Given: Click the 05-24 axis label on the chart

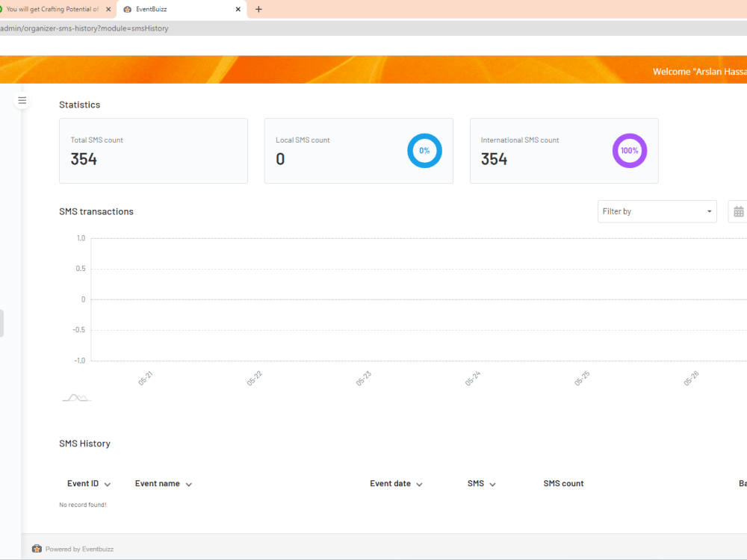Looking at the screenshot, I should click(473, 378).
